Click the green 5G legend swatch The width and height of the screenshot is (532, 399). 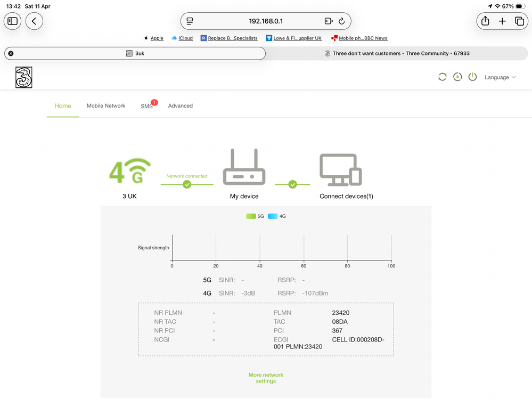pos(251,216)
